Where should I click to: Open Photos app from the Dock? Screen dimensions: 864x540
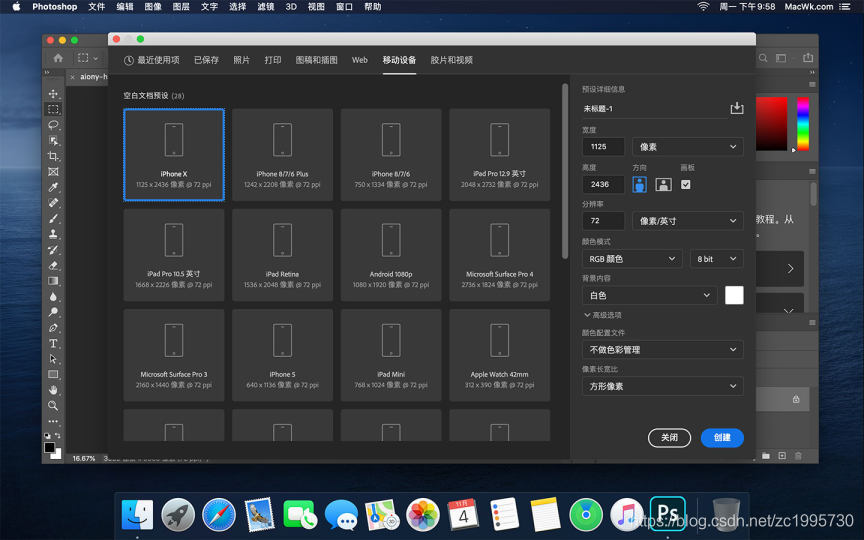click(423, 515)
